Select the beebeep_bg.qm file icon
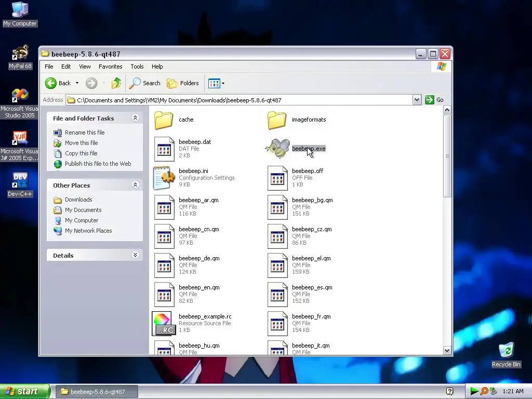532x399 pixels. 277,207
